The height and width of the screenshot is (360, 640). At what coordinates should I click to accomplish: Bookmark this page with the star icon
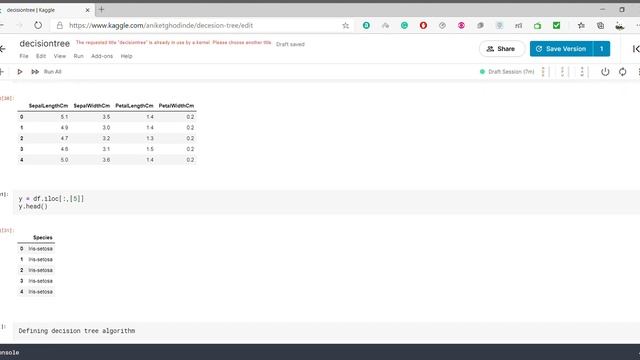coord(345,25)
